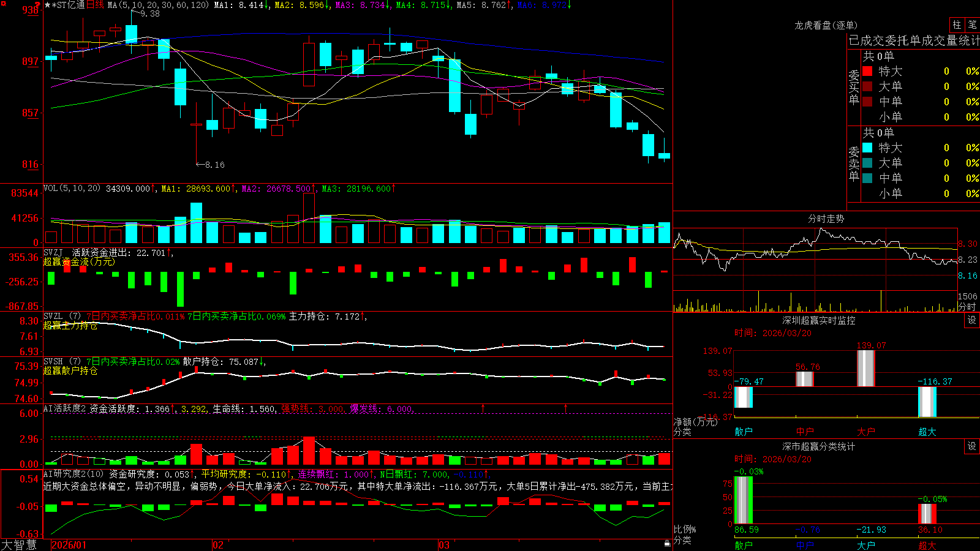Click the second red up-arrow marker in AI活跃度2 panel
This screenshot has height=551, width=980.
point(565,408)
